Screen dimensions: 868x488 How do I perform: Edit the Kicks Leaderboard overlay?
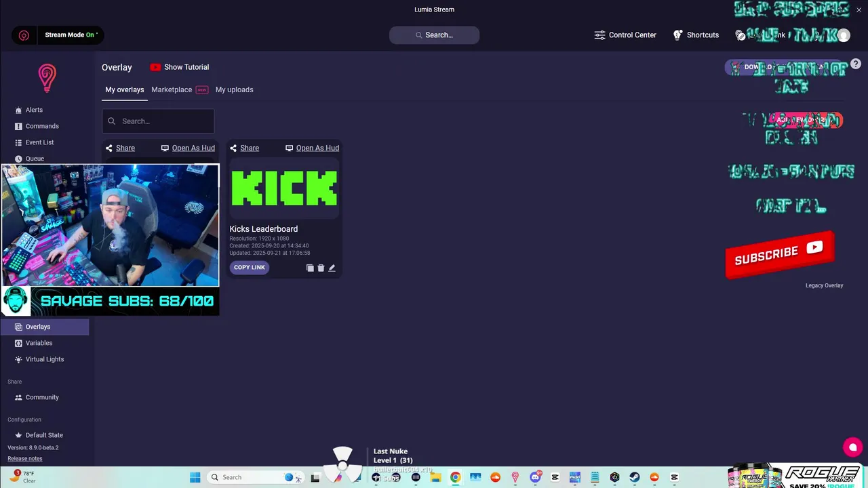click(332, 268)
